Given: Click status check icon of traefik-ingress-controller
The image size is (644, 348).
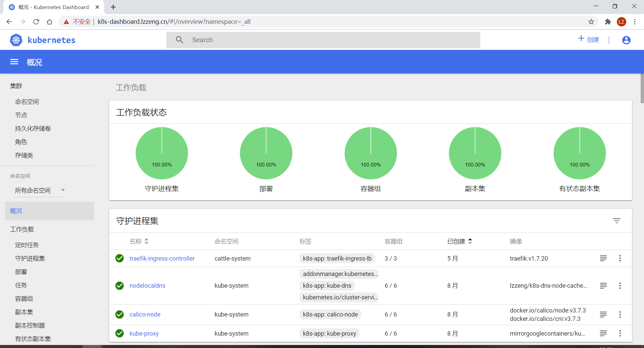Looking at the screenshot, I should 119,258.
